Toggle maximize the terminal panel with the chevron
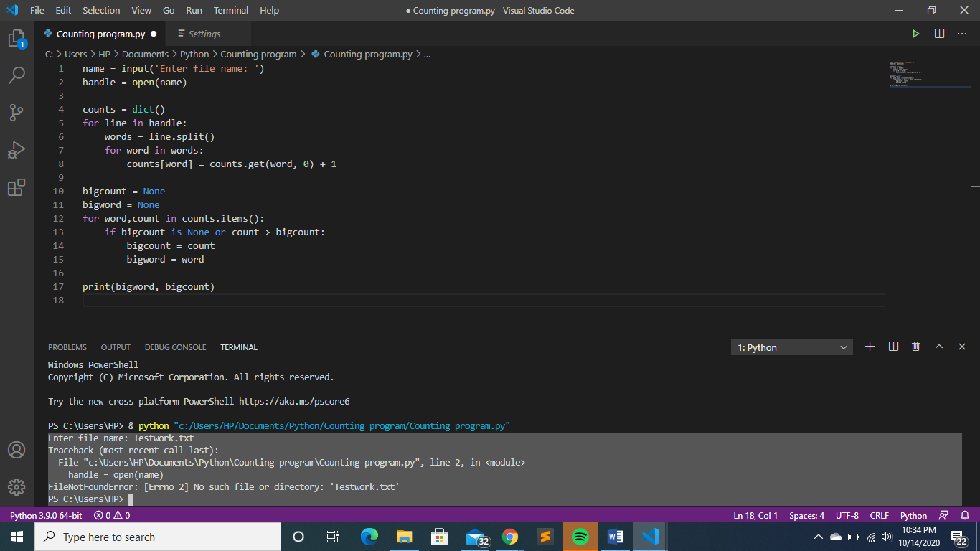 click(x=939, y=346)
